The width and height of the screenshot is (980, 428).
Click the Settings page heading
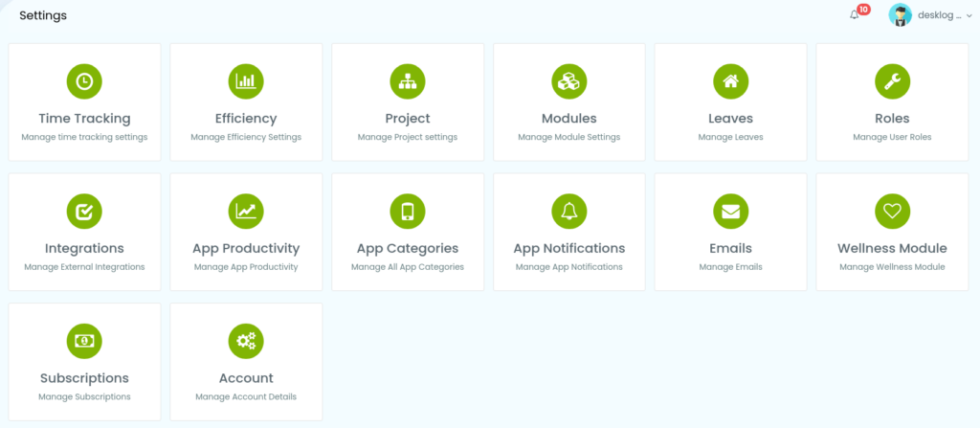coord(43,15)
